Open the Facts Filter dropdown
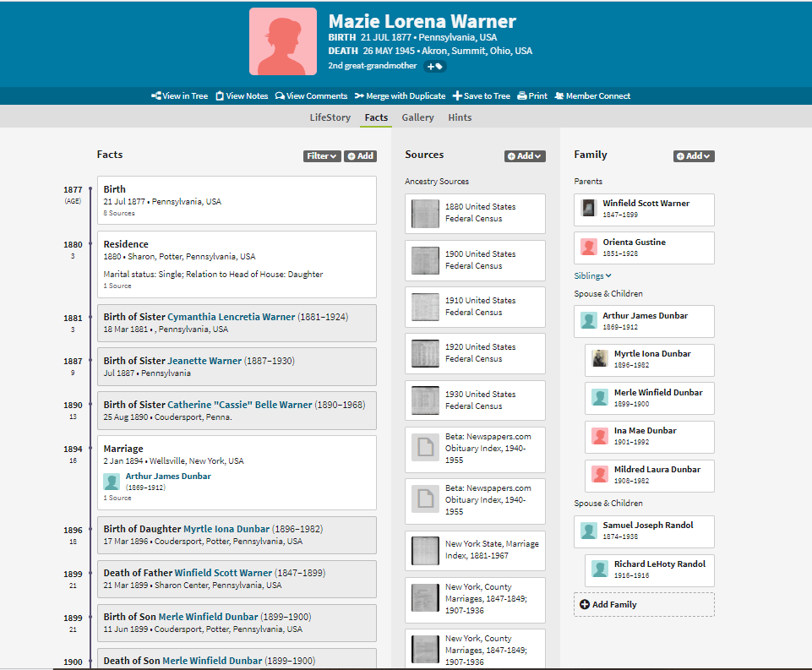The height and width of the screenshot is (670, 812). pos(321,156)
